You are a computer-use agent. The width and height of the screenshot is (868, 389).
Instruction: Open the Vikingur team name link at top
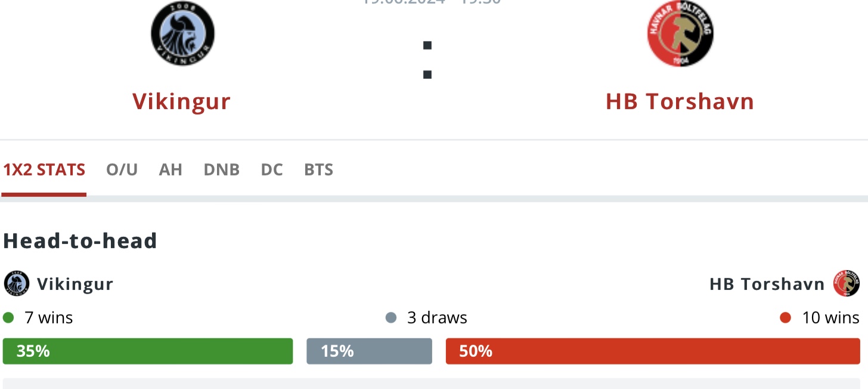(x=181, y=101)
